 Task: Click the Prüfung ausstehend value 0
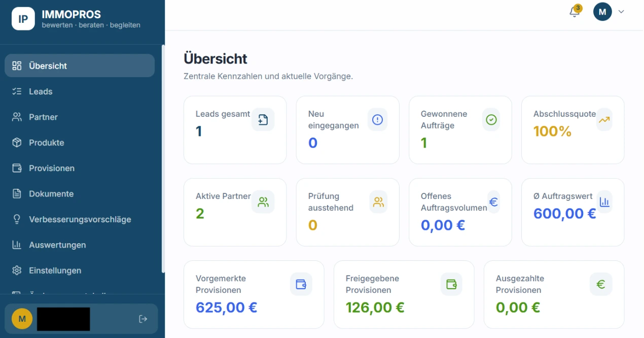[312, 225]
